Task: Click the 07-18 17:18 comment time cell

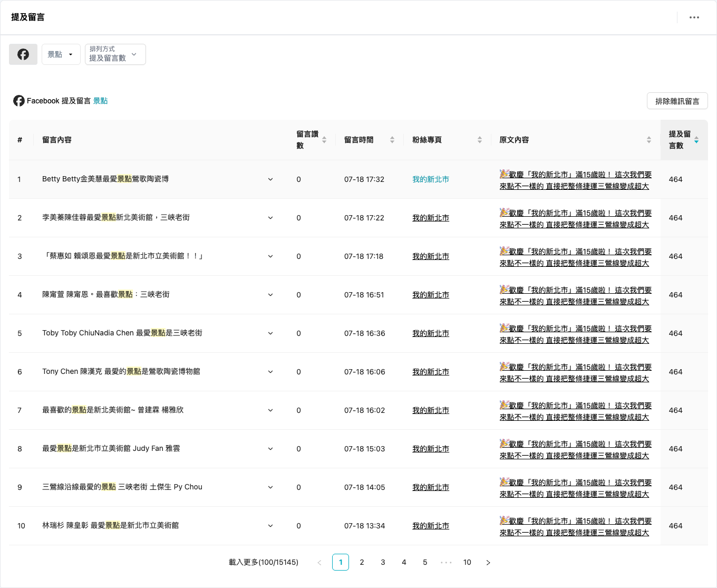Action: click(364, 256)
